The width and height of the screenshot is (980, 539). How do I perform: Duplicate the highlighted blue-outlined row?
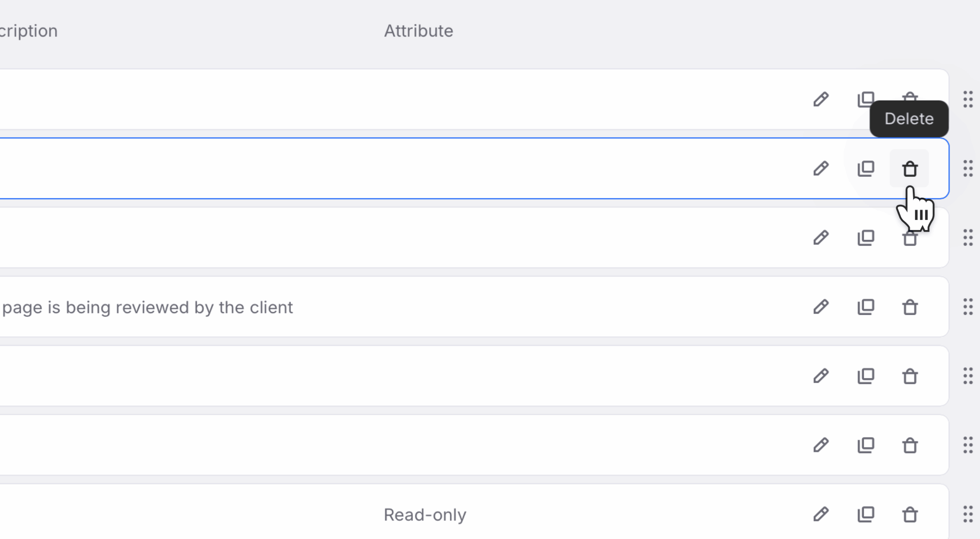pos(866,169)
